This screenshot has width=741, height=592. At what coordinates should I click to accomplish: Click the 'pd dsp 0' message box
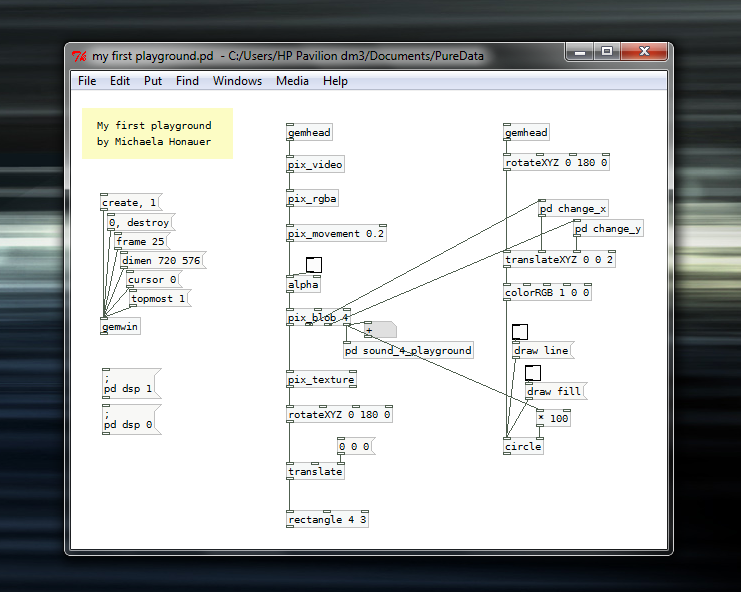128,420
